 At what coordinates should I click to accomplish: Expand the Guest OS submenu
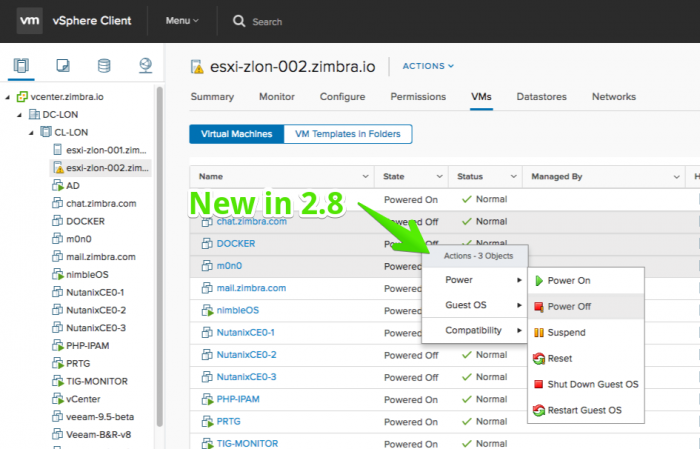pos(474,305)
